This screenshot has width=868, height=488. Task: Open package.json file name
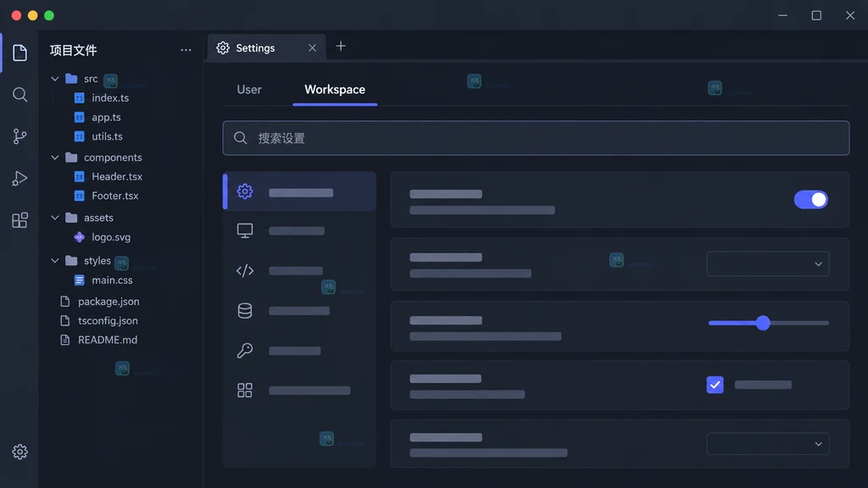coord(108,302)
